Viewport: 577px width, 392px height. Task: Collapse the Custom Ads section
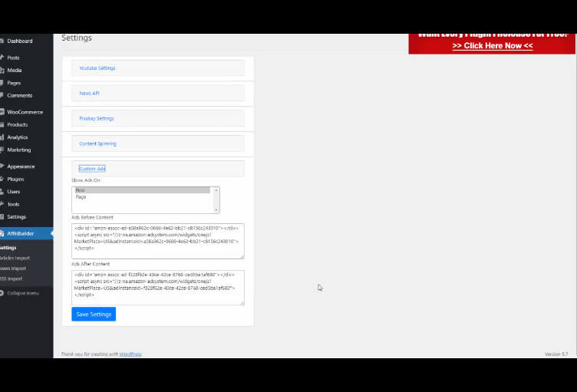tap(92, 169)
